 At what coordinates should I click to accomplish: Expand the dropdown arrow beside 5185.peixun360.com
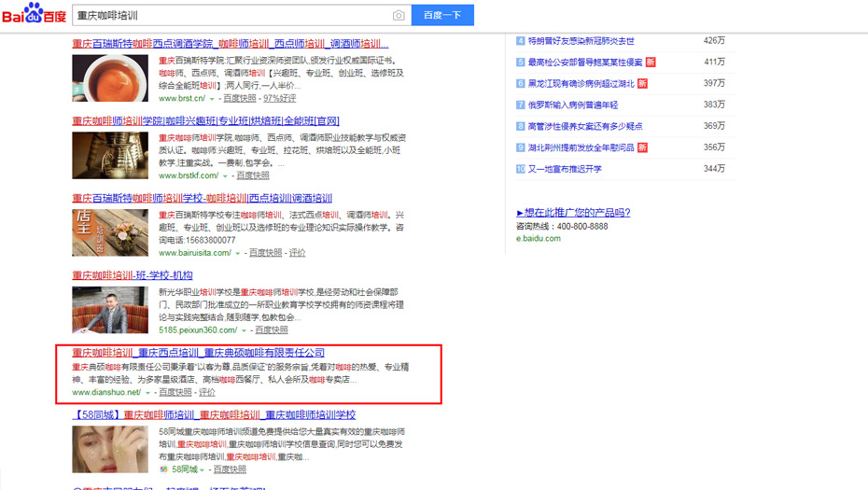pyautogui.click(x=245, y=330)
